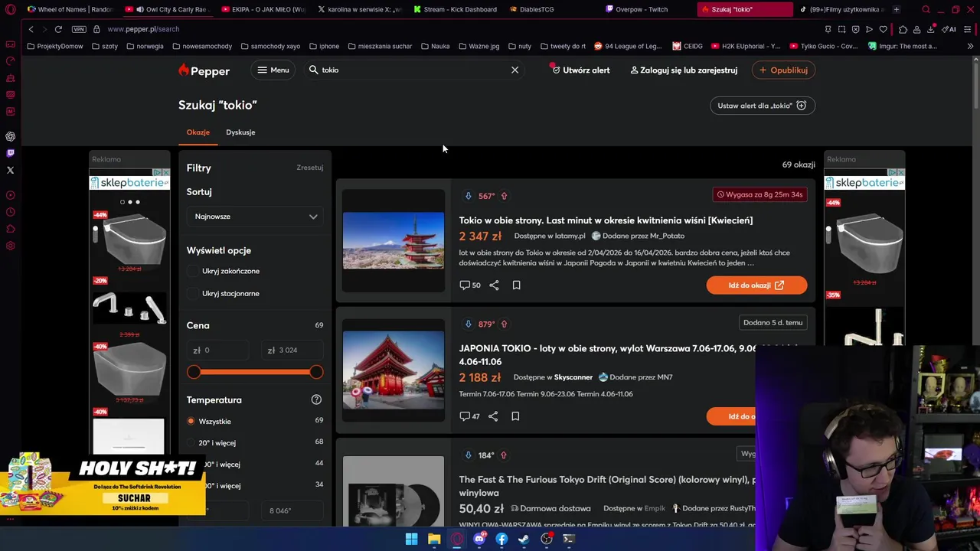980x551 pixels.
Task: Go back with the browser back arrow
Action: 31,29
